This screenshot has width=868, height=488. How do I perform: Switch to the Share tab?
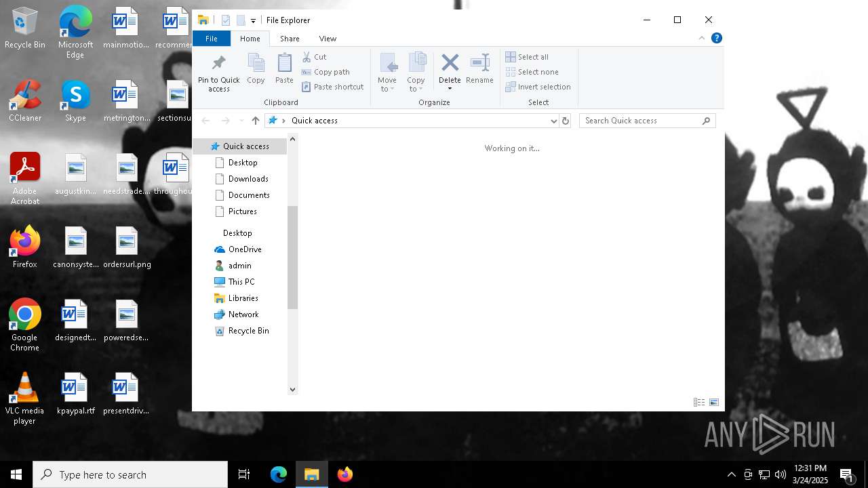pyautogui.click(x=290, y=39)
